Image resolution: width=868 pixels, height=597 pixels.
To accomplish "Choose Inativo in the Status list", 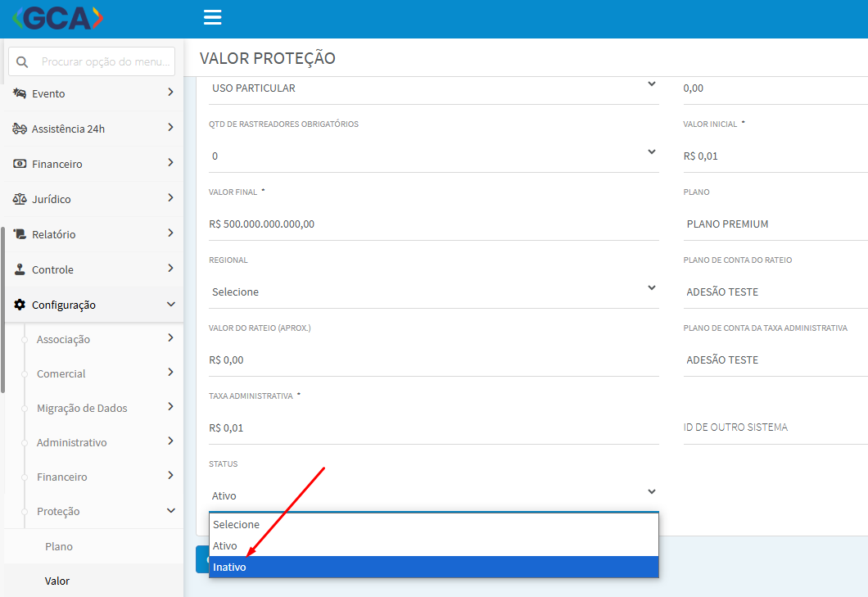I will pos(433,567).
